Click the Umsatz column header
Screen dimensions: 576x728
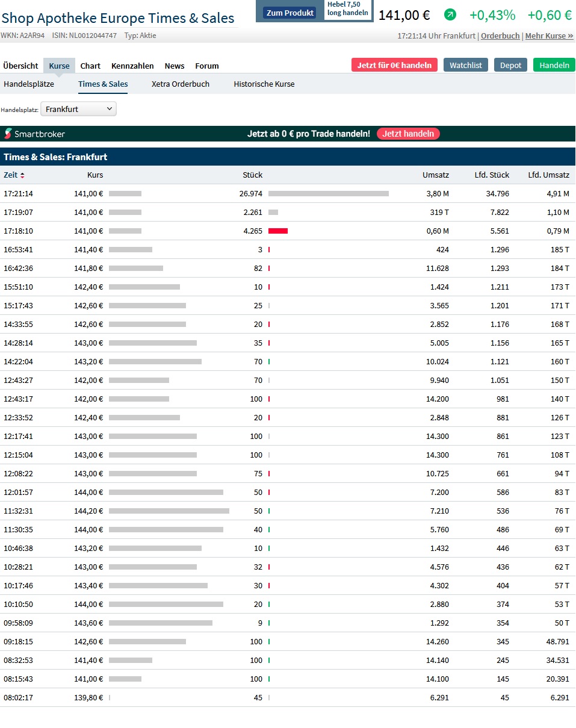pos(436,175)
